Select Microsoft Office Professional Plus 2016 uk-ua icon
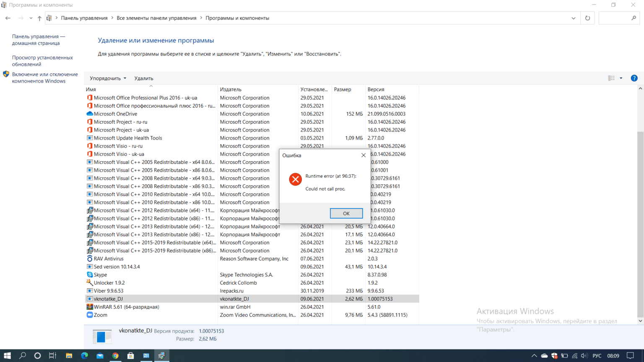Screen dimensions: 644x362 (89, 98)
